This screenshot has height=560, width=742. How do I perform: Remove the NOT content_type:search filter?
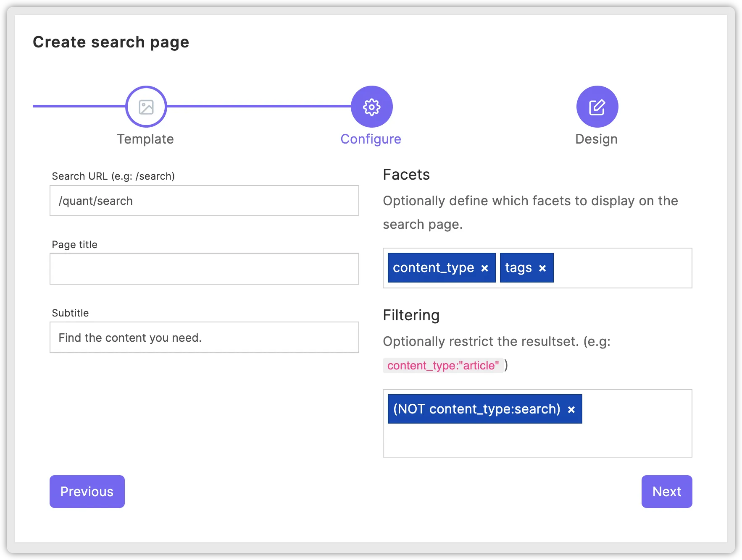(571, 409)
